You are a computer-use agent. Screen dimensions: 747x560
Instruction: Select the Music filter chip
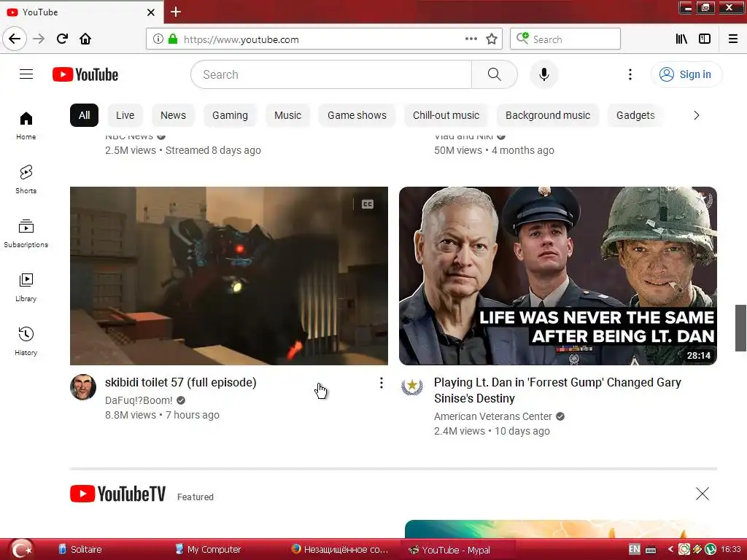coord(287,115)
